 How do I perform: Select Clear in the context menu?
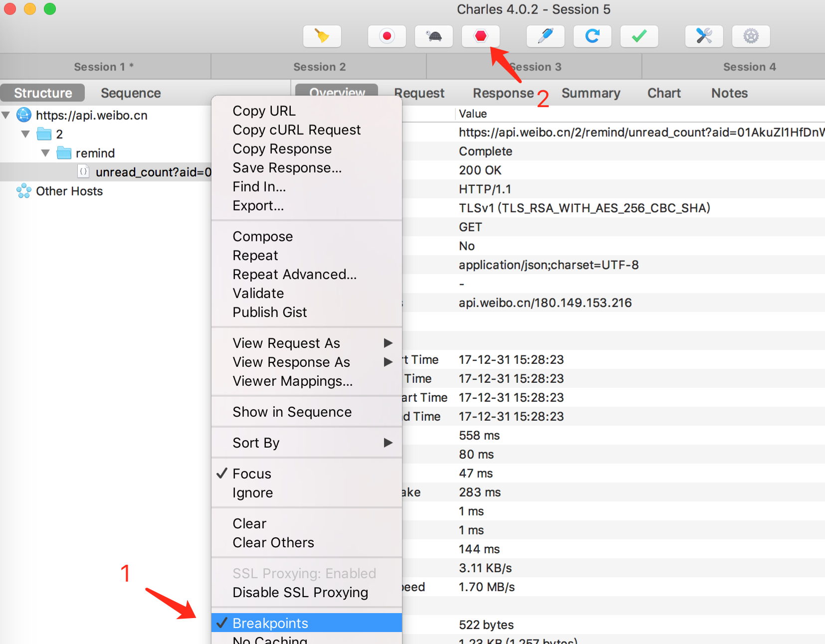click(307, 523)
